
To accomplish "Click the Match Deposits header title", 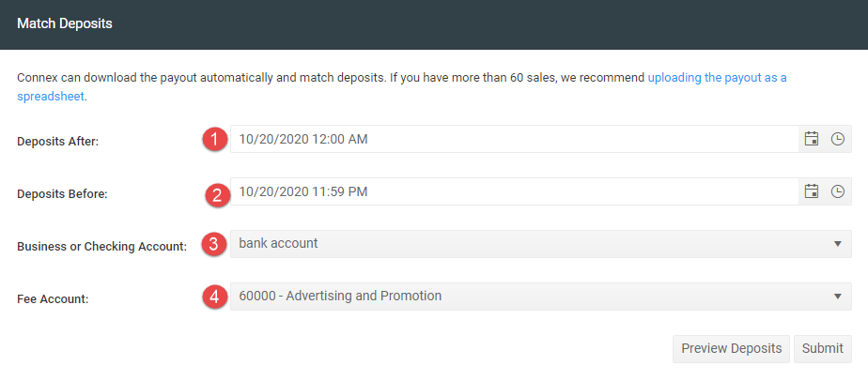I will point(65,23).
